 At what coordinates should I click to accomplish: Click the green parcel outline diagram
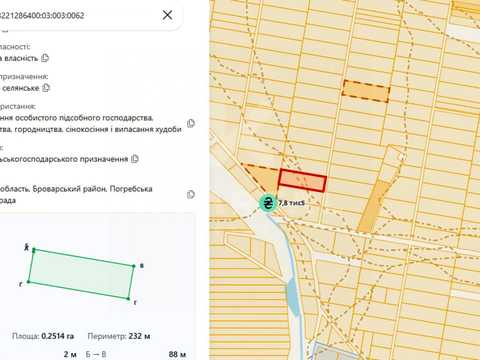[x=81, y=274]
